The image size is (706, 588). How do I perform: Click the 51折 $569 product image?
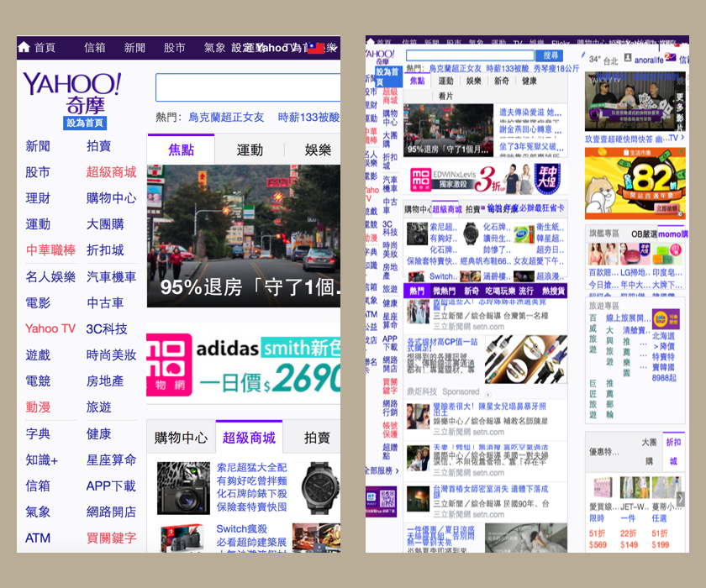[x=603, y=489]
